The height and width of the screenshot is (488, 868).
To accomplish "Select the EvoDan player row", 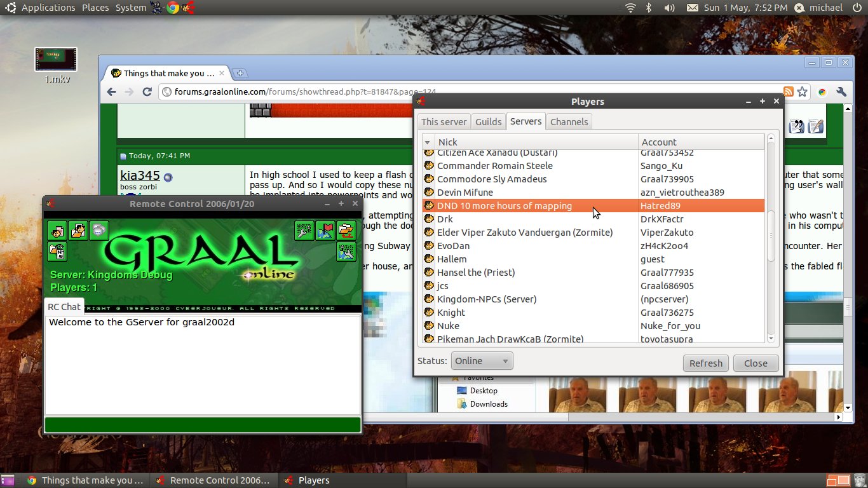I will coord(593,246).
